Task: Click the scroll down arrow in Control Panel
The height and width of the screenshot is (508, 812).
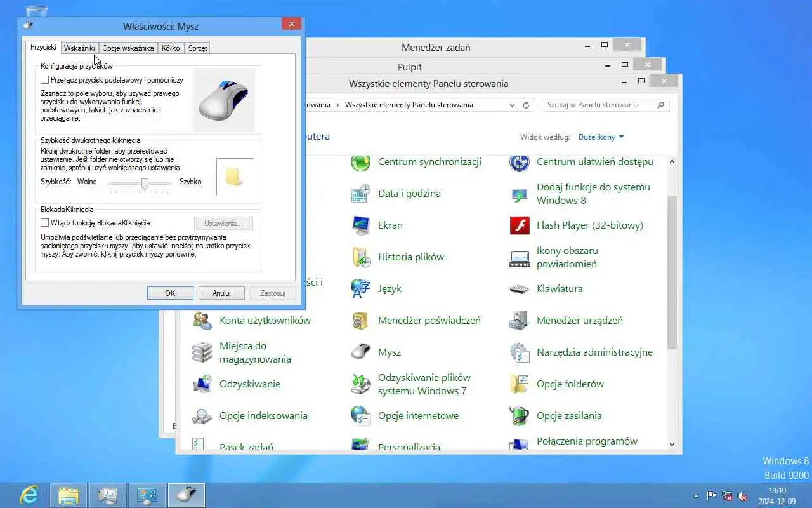Action: click(672, 444)
